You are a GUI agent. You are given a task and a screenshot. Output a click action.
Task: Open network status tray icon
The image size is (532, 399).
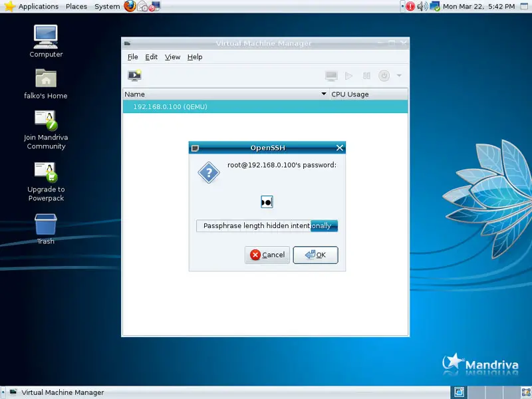click(x=435, y=6)
